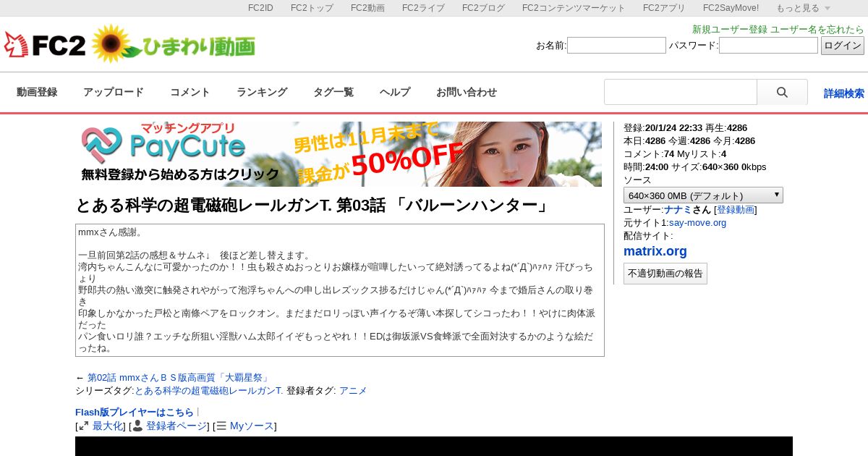Screen dimensions: 868x456
Task: Select ランキング in navigation
Action: point(262,92)
